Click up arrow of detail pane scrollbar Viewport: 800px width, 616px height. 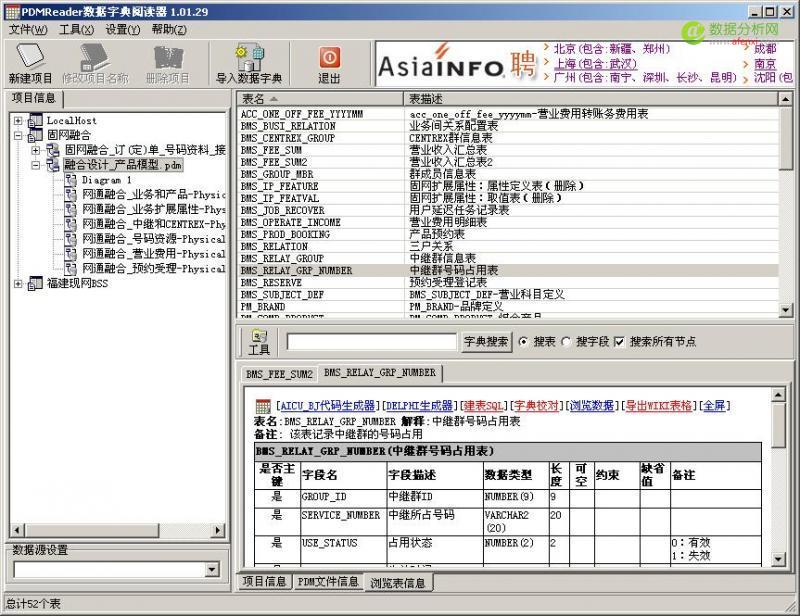tap(778, 395)
